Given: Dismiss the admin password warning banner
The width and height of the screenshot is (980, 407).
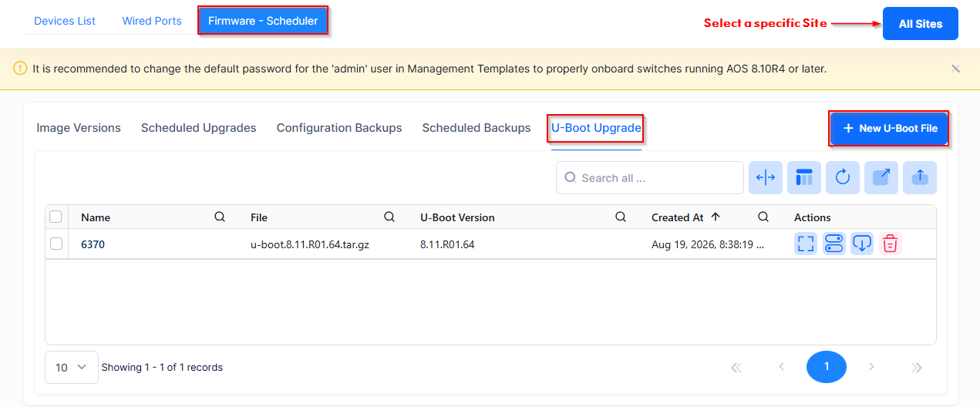Looking at the screenshot, I should 955,69.
